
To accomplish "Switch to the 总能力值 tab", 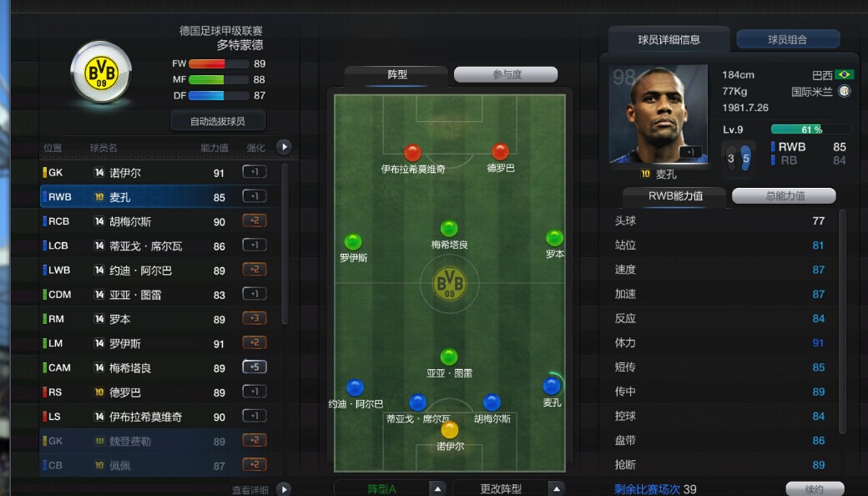I will tap(784, 195).
